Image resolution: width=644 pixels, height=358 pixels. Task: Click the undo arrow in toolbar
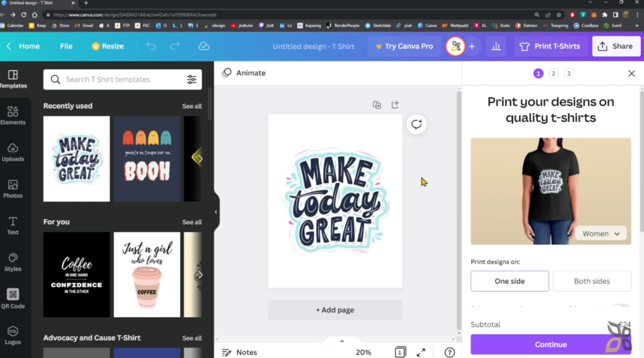click(151, 46)
